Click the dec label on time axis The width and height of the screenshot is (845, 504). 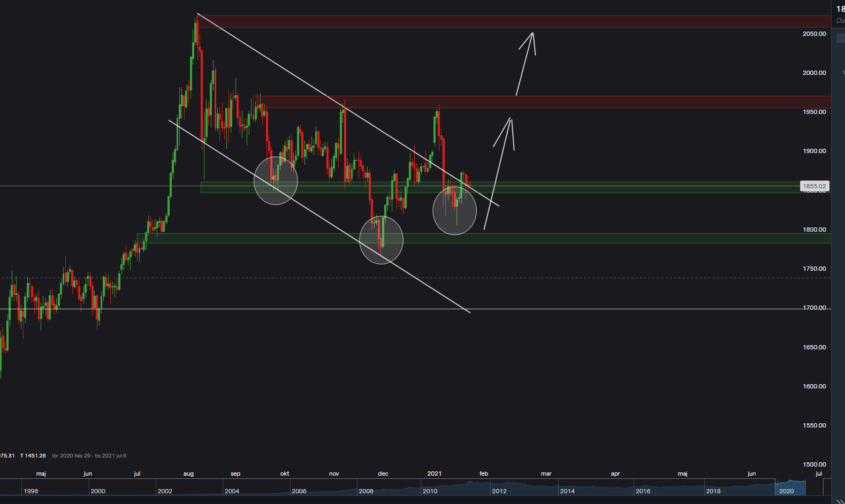(x=383, y=474)
